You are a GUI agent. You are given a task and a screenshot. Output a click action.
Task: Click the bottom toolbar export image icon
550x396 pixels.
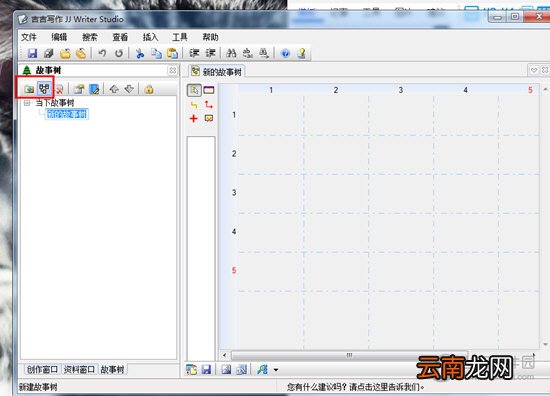coord(226,369)
